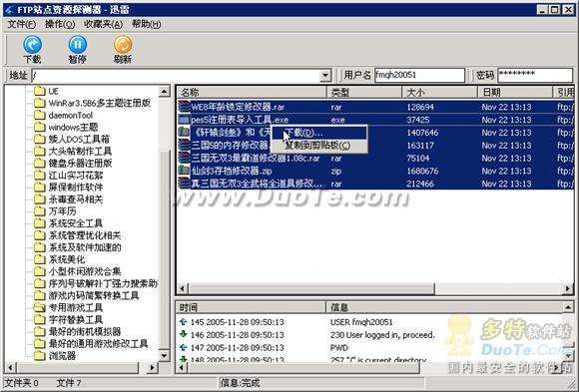Click the 时间 column header in log panel
This screenshot has width=579, height=392.
[x=251, y=307]
